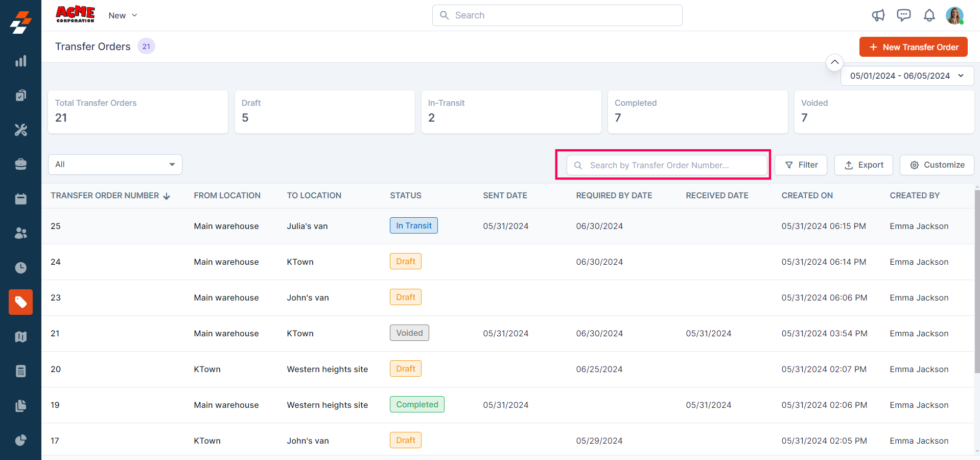Open the Customize columns button

(937, 165)
